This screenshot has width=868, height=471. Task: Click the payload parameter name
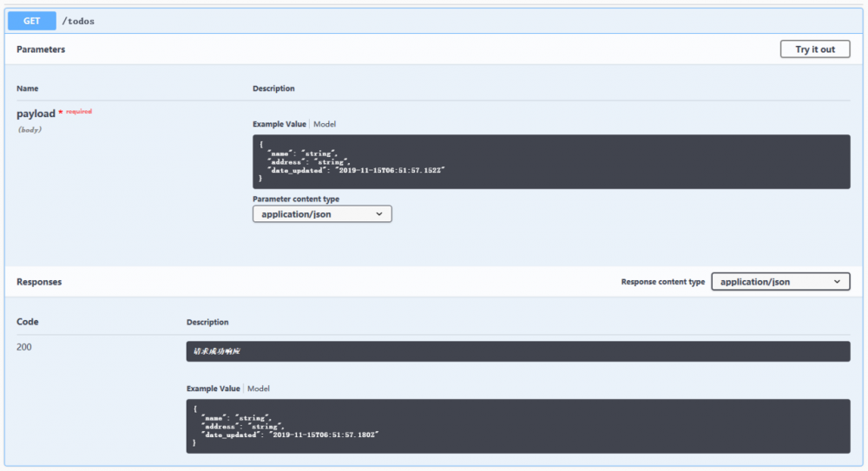[36, 114]
